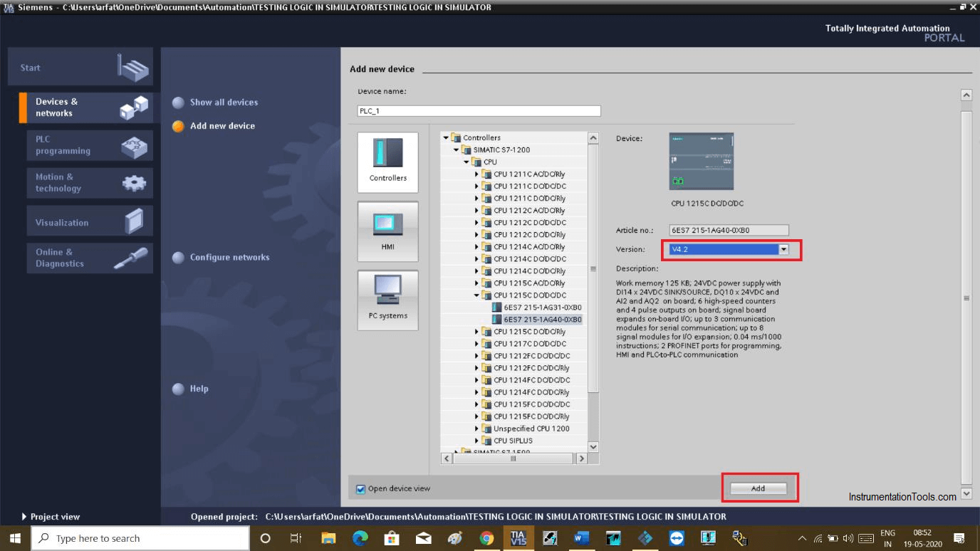Expand Unspecified CPU 1200 folder
The height and width of the screenshot is (551, 980).
pyautogui.click(x=477, y=429)
